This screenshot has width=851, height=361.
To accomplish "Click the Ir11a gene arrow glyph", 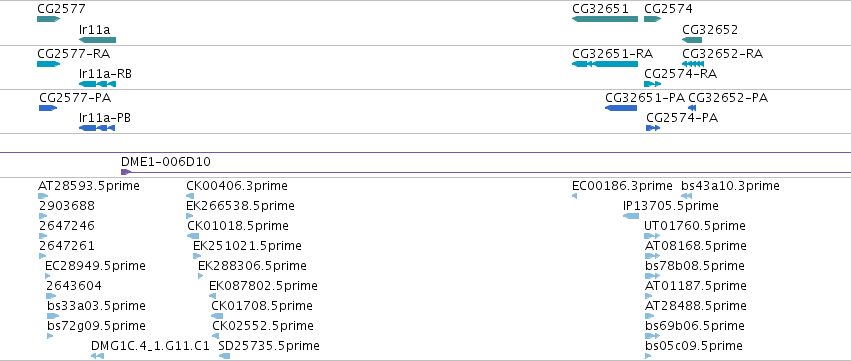I will click(x=97, y=40).
